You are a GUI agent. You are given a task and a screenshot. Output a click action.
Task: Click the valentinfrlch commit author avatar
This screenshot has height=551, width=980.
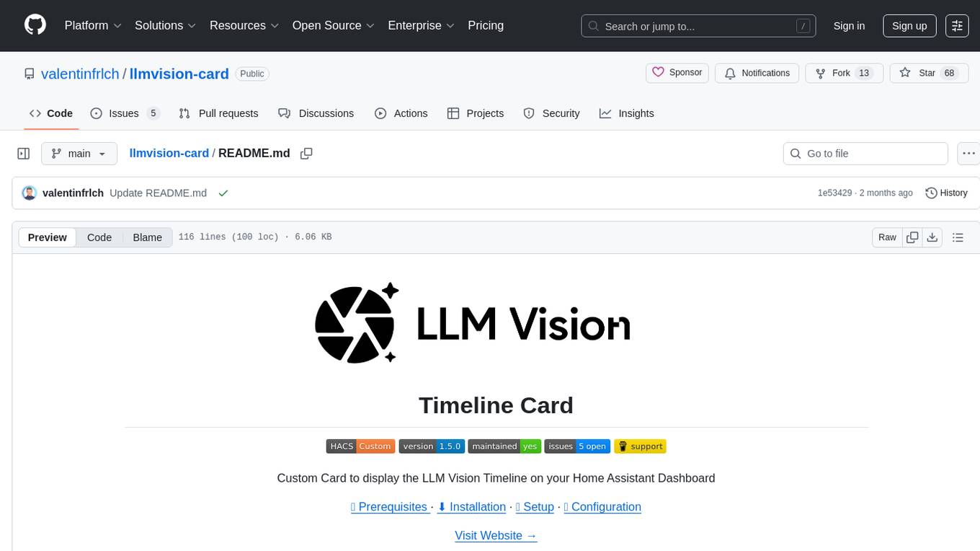coord(30,193)
